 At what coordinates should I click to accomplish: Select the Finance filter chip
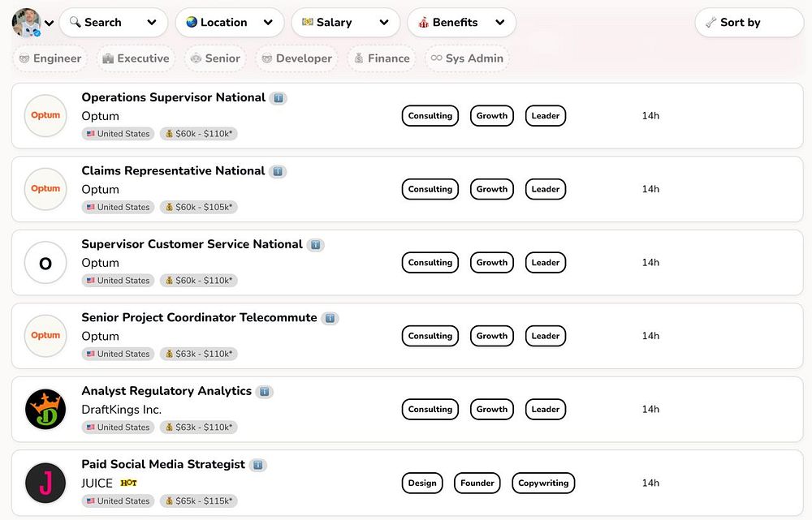click(x=381, y=58)
